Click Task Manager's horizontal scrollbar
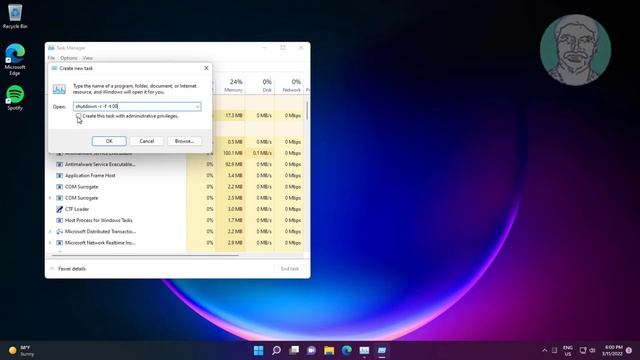Image resolution: width=640 pixels, height=360 pixels. [x=145, y=256]
